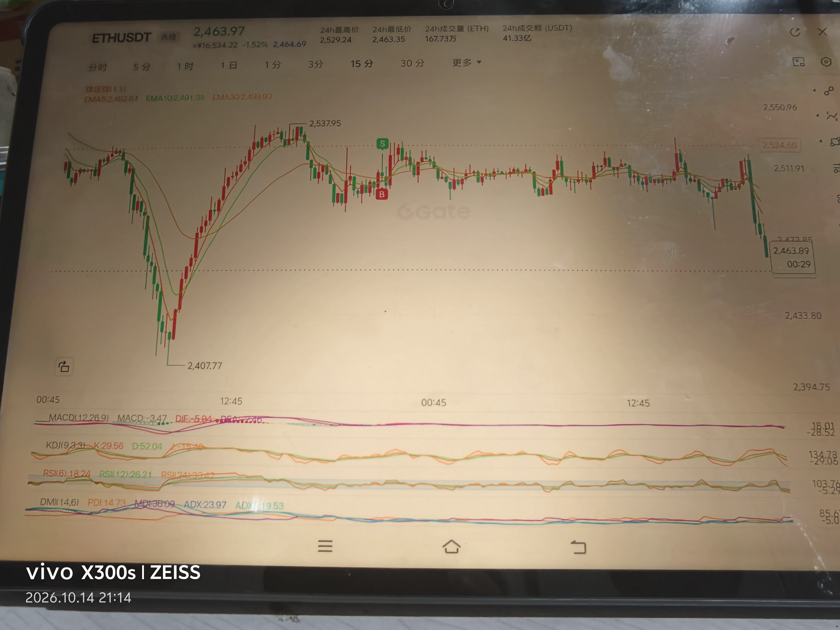Image resolution: width=840 pixels, height=630 pixels.
Task: Tap the EMA10 2,491.34 legend
Action: click(x=175, y=98)
